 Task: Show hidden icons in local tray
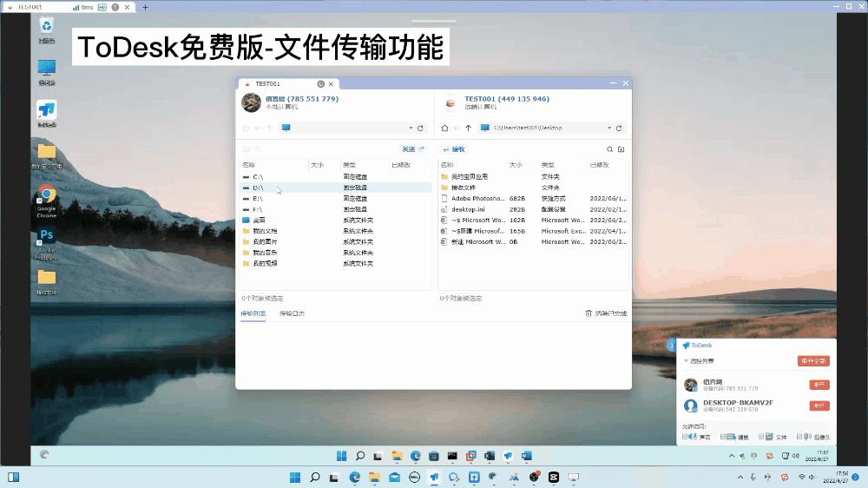740,477
